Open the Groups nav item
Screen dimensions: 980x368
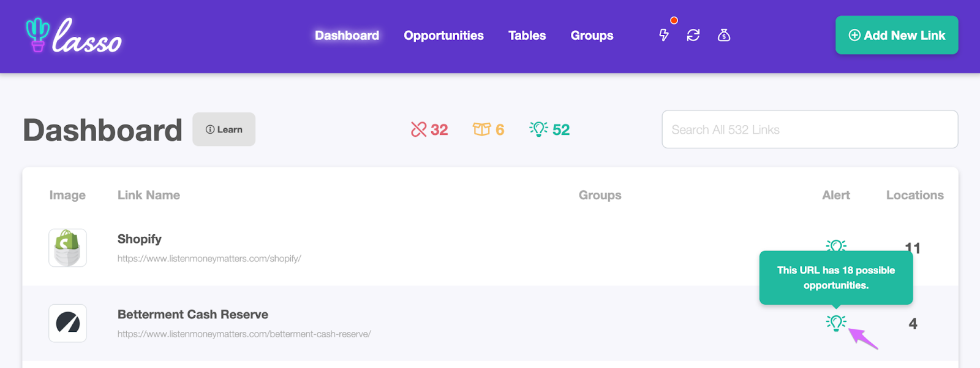click(x=592, y=36)
